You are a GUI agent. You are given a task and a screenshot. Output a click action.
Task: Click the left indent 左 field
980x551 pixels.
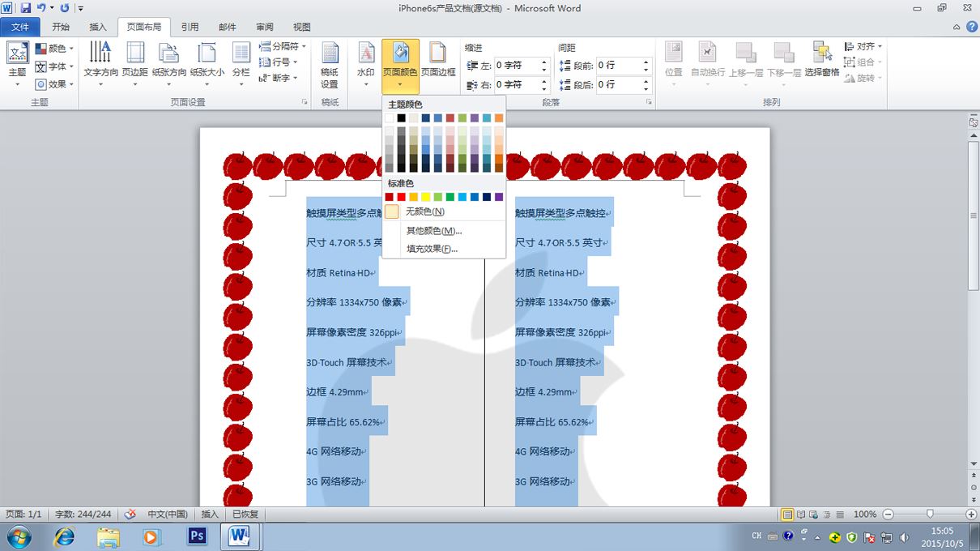(522, 65)
